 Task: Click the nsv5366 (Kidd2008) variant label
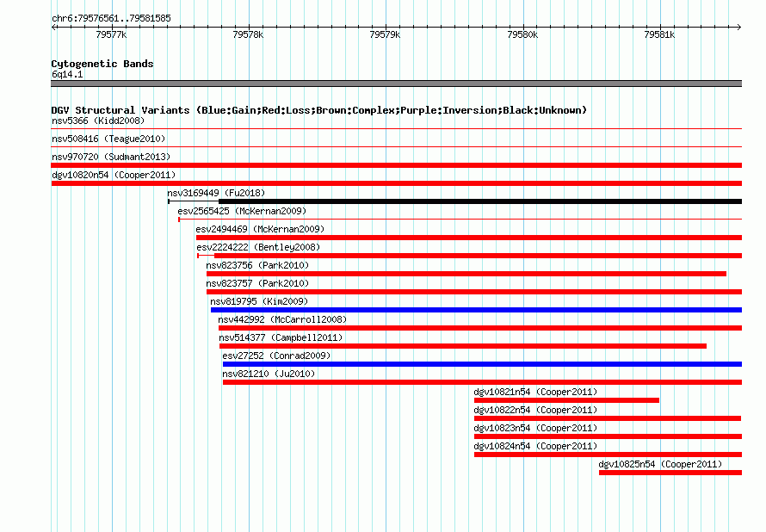click(98, 121)
